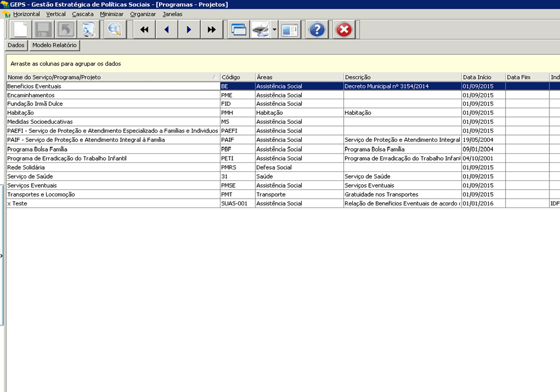The height and width of the screenshot is (392, 560).
Task: Click the code cell PME
Action: click(x=237, y=95)
